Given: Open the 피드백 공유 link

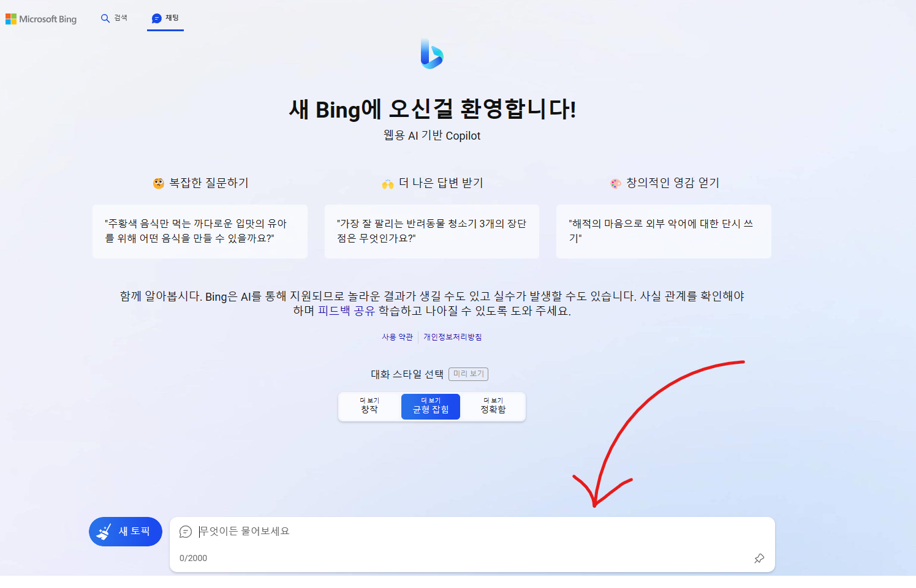Looking at the screenshot, I should point(346,311).
